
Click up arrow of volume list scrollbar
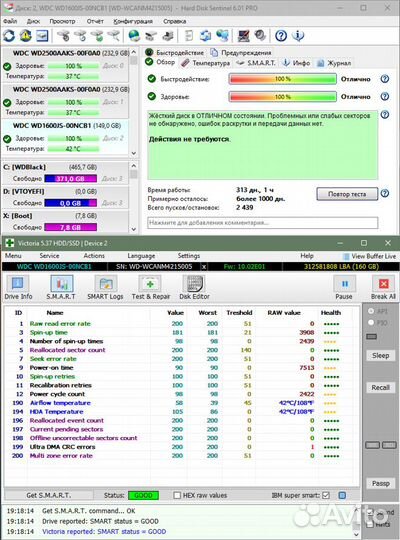134,166
